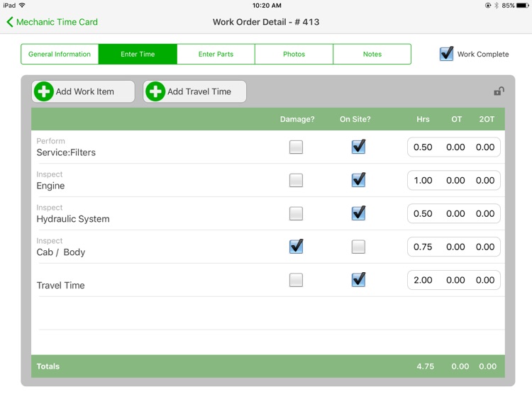
Task: Select the Service:Filters work item
Action: (x=66, y=152)
